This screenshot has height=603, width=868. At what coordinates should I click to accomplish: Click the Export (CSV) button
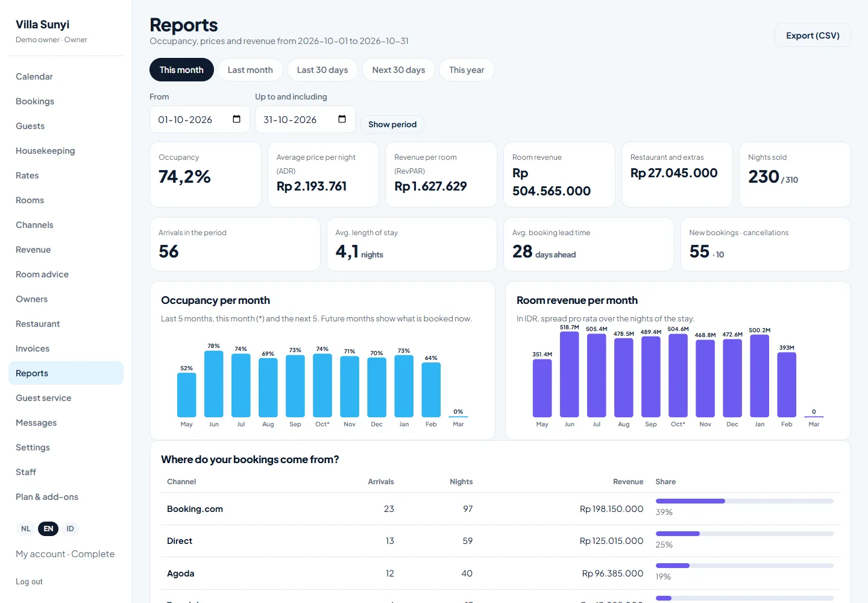[x=813, y=36]
